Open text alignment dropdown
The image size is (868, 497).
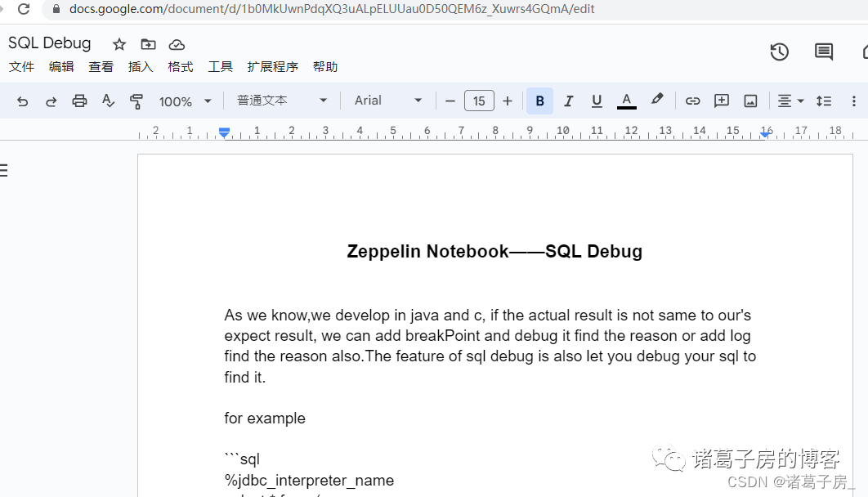pos(790,101)
